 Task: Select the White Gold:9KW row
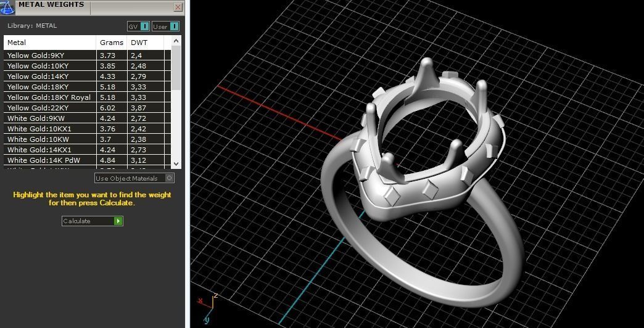click(87, 118)
